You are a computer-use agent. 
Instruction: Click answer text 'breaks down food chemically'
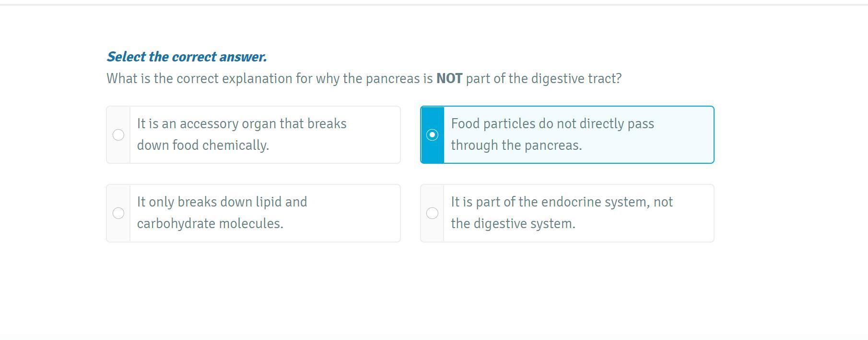click(203, 145)
